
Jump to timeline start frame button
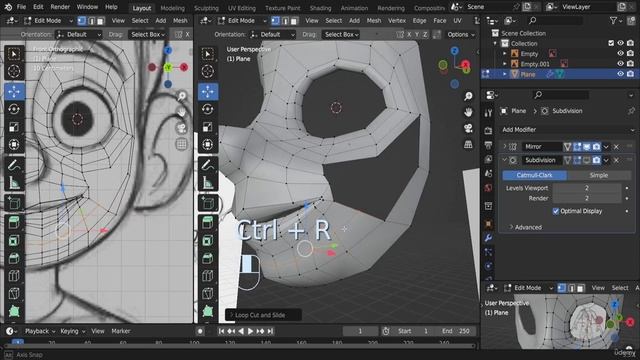pos(221,331)
